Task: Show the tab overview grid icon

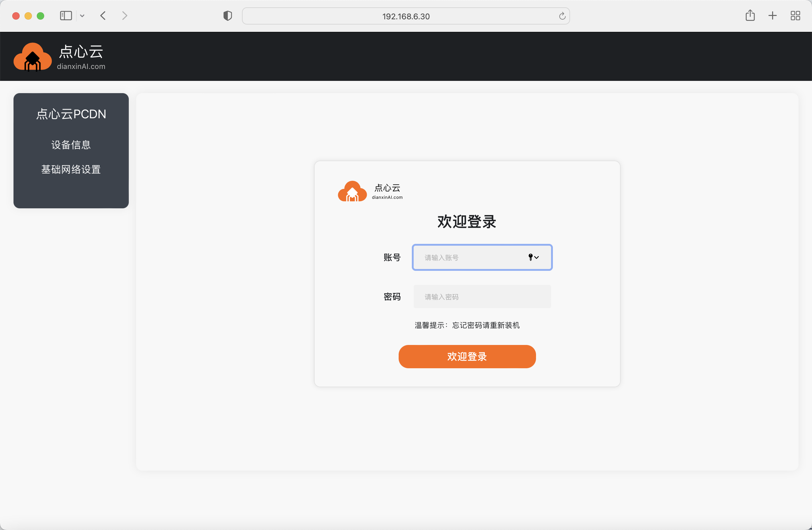Action: coord(795,16)
